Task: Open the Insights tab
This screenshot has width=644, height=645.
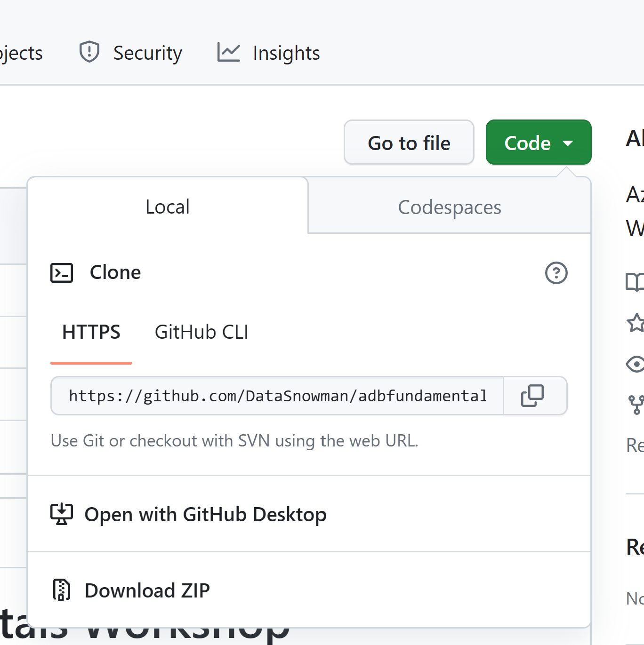Action: tap(268, 53)
